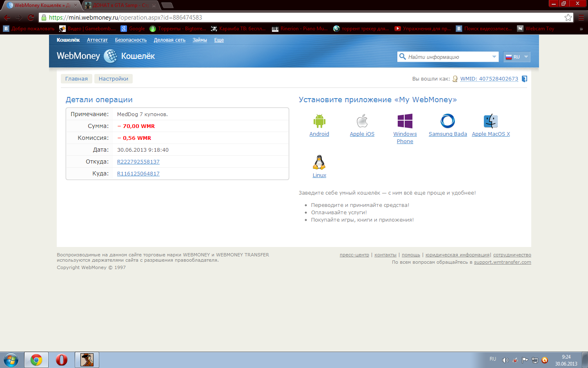
Task: Open the support.wmtransfer.com link
Action: click(503, 262)
